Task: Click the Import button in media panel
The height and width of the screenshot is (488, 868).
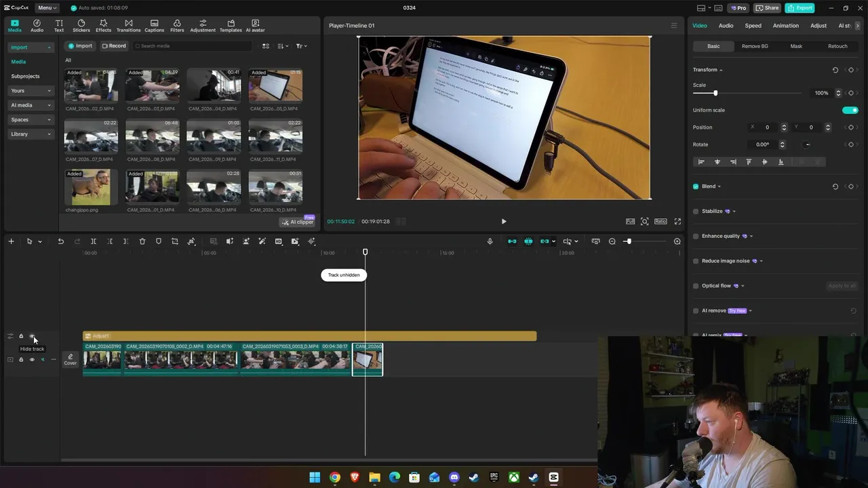Action: 80,46
